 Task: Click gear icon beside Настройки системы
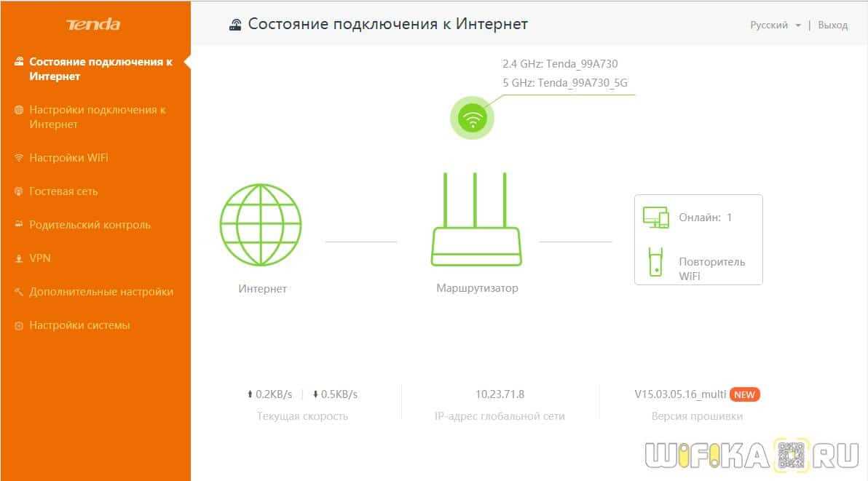coord(19,326)
